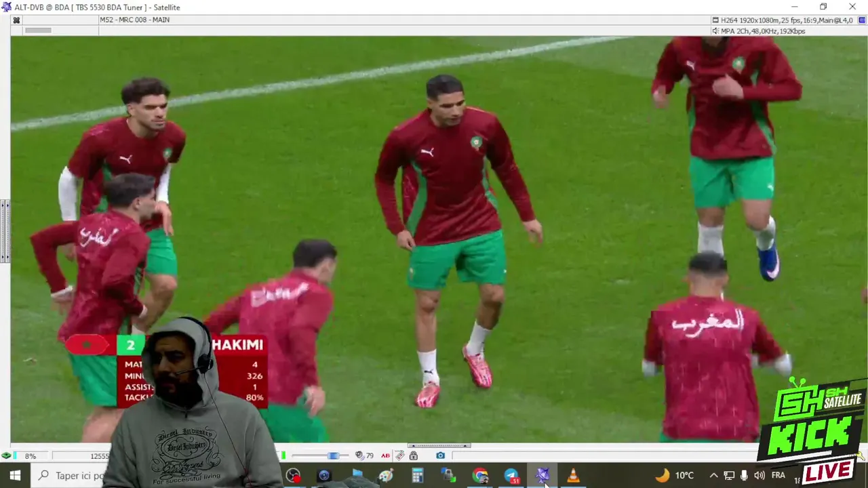Screen dimensions: 868x488
Task: Click the blue icon after Main@L4,0
Action: click(x=862, y=20)
